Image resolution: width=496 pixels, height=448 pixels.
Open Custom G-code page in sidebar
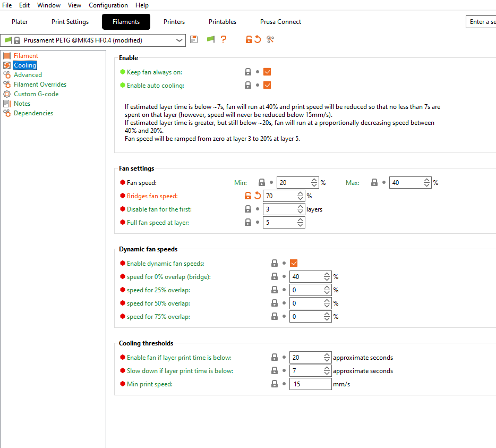pyautogui.click(x=36, y=94)
